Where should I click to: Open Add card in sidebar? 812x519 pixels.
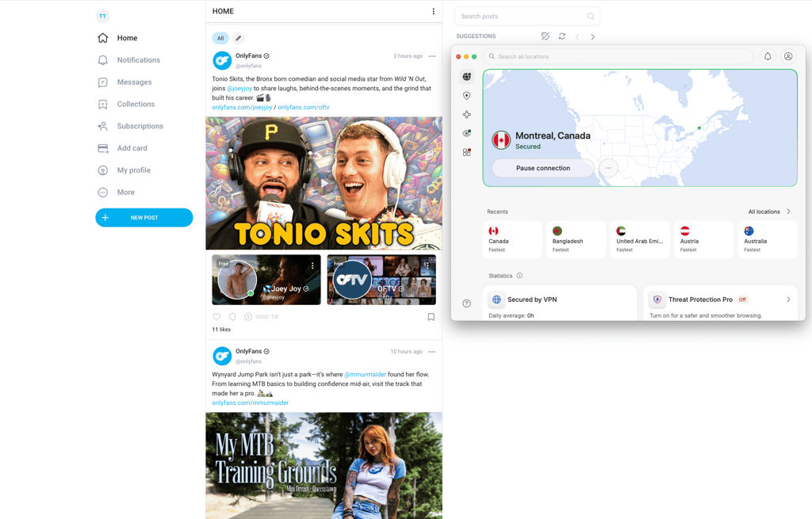(x=123, y=148)
